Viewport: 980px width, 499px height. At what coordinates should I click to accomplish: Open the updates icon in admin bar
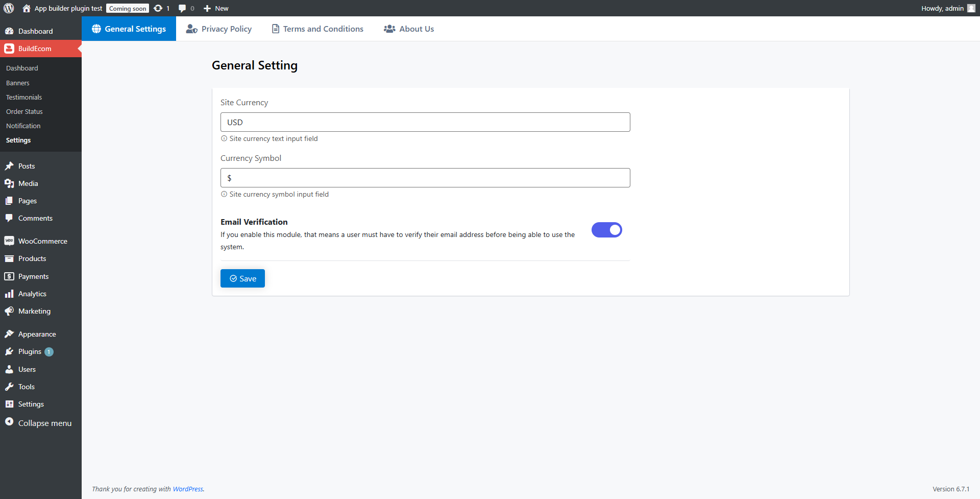tap(159, 8)
